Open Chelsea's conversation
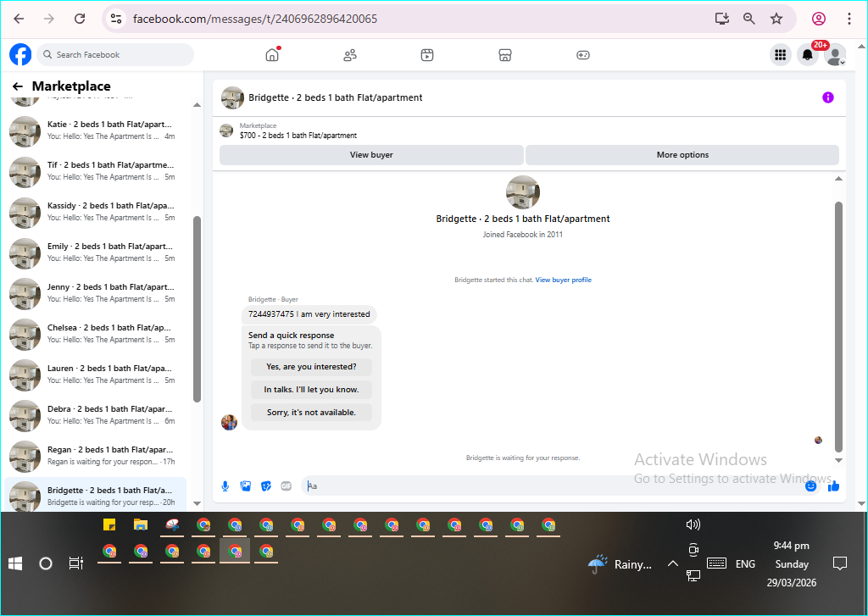This screenshot has width=868, height=616. (95, 334)
